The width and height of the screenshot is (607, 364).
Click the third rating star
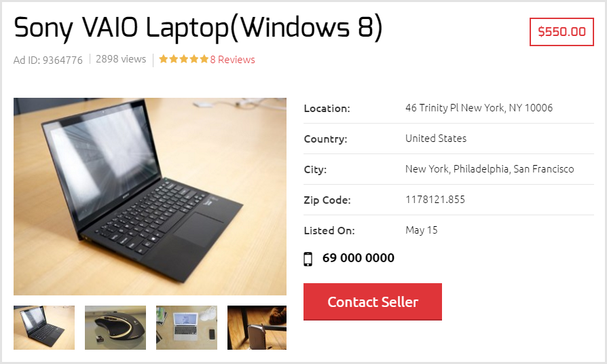coord(184,59)
